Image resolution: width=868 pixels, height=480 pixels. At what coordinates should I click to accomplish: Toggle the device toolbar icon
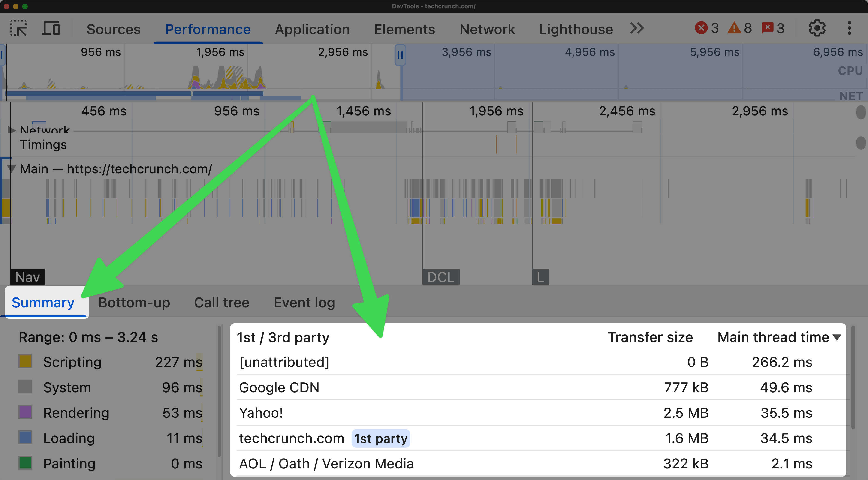(51, 29)
